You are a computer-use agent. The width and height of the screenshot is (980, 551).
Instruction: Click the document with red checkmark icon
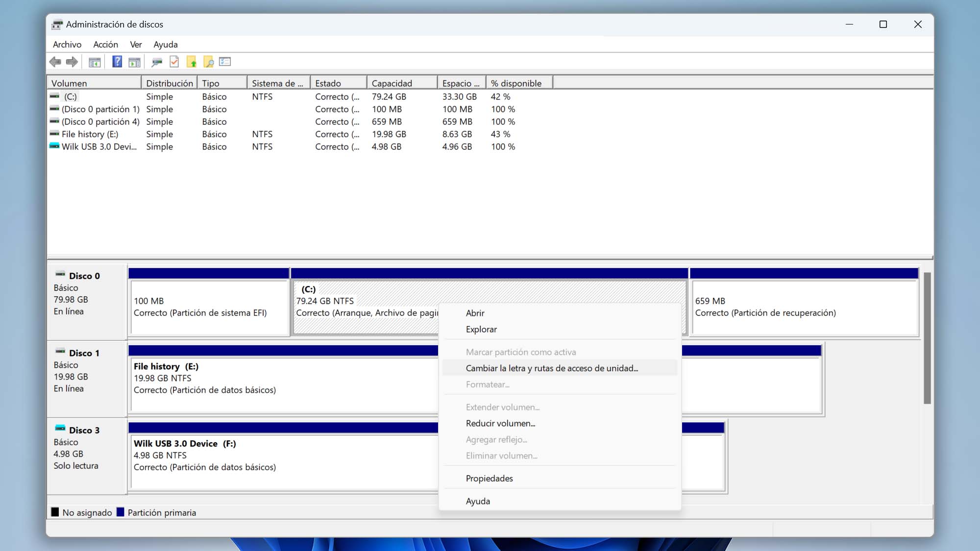point(174,62)
